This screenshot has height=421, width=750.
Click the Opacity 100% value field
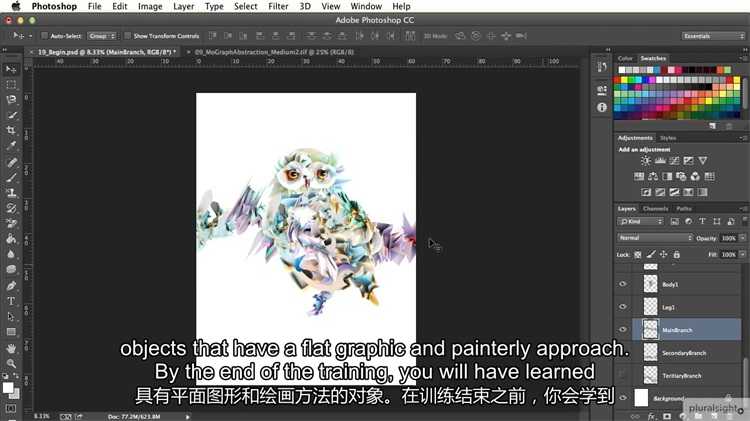tap(728, 238)
